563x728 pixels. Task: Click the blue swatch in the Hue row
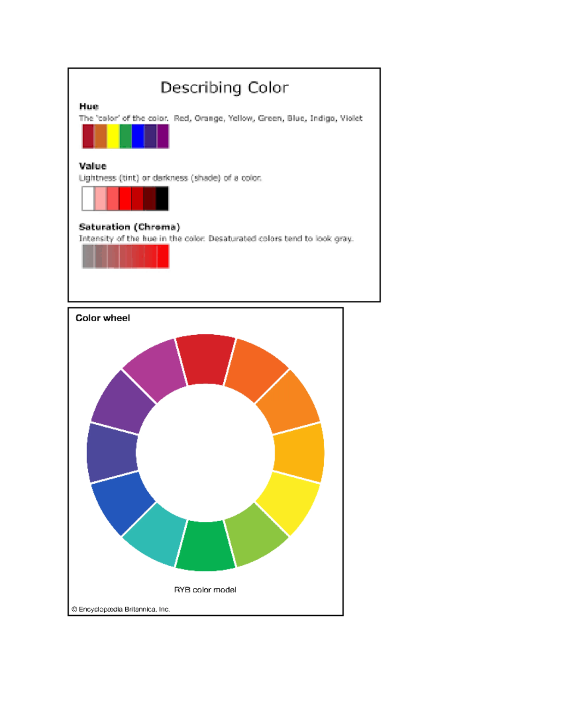(138, 136)
